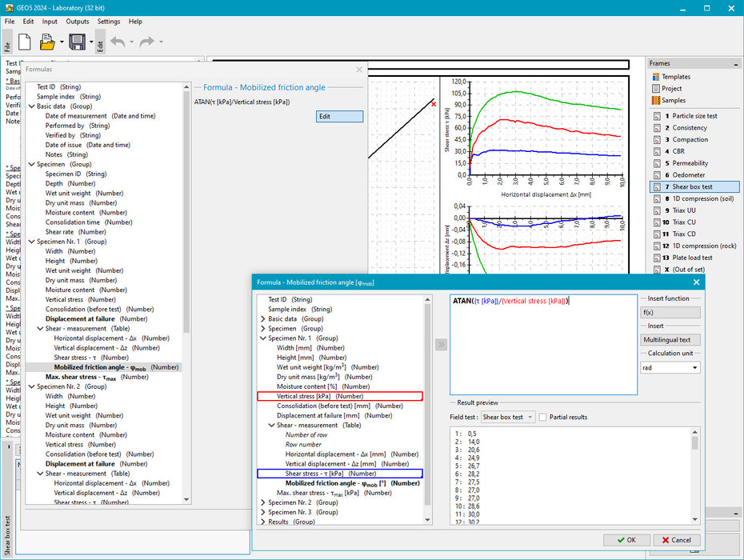Screen dimensions: 744x560
Task: Collapse the Specimen Nr. 1 group
Action: coord(263,338)
